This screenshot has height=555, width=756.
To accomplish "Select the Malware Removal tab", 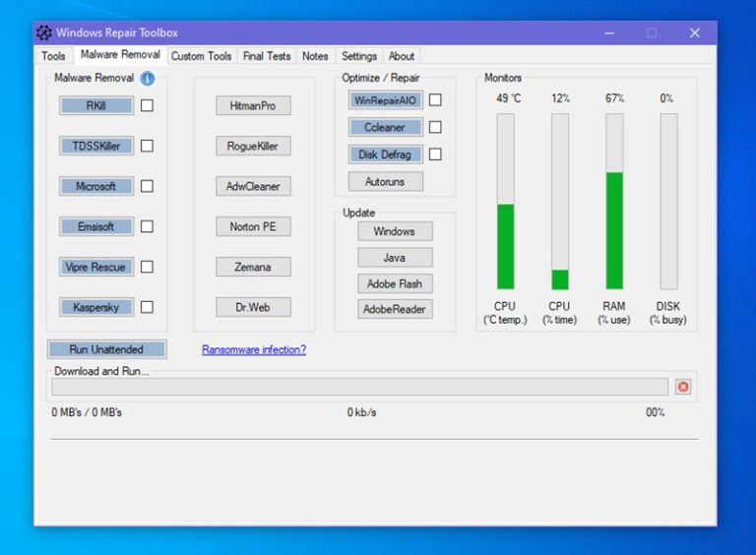I will 120,54.
